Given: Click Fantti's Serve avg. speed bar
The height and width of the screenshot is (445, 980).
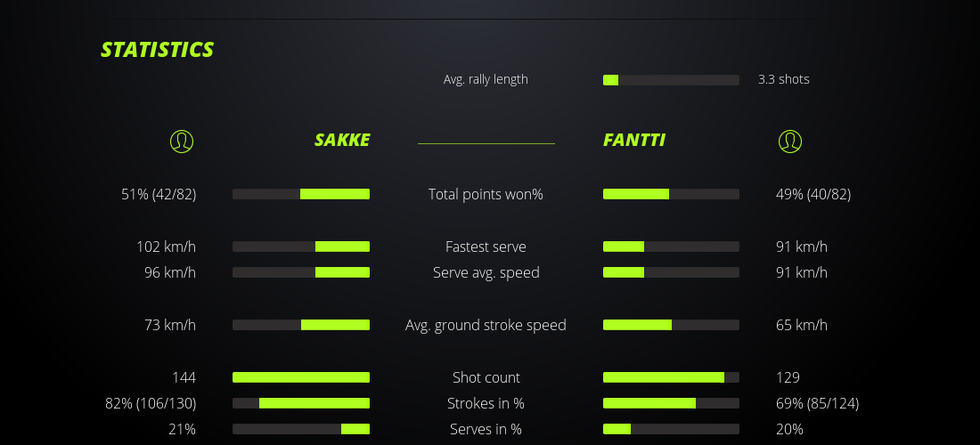Looking at the screenshot, I should pos(671,272).
